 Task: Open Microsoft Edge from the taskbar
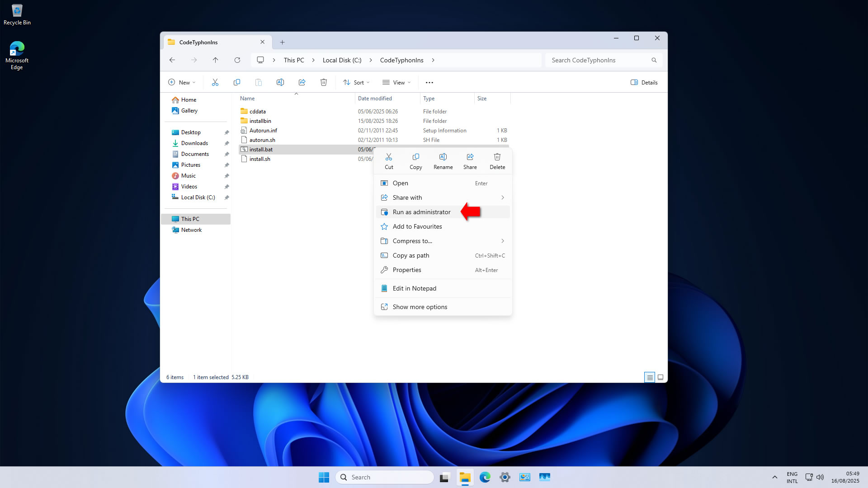[485, 477]
